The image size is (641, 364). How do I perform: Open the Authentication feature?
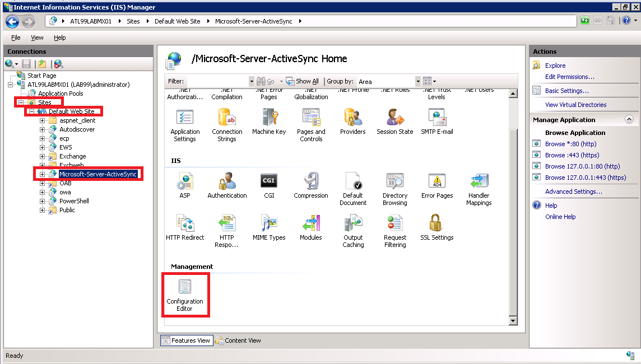point(227,185)
